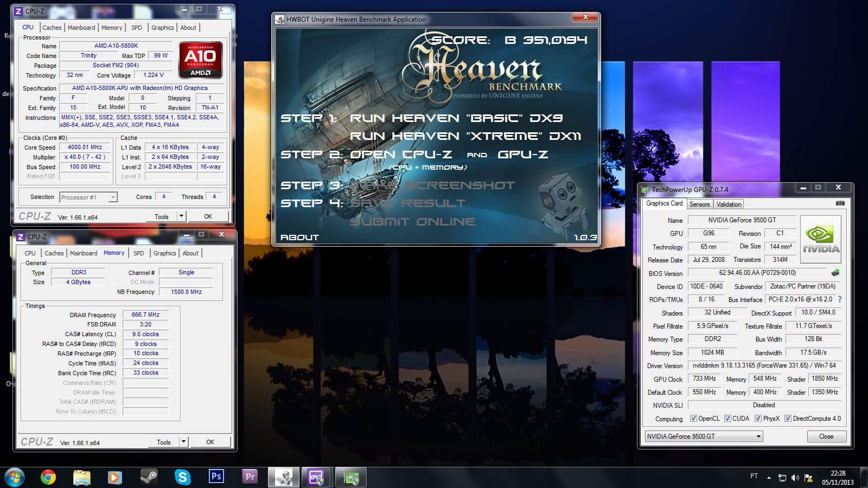Toggle PhysX checkbox in GPU-Z
This screenshot has width=868, height=488.
pyautogui.click(x=758, y=419)
